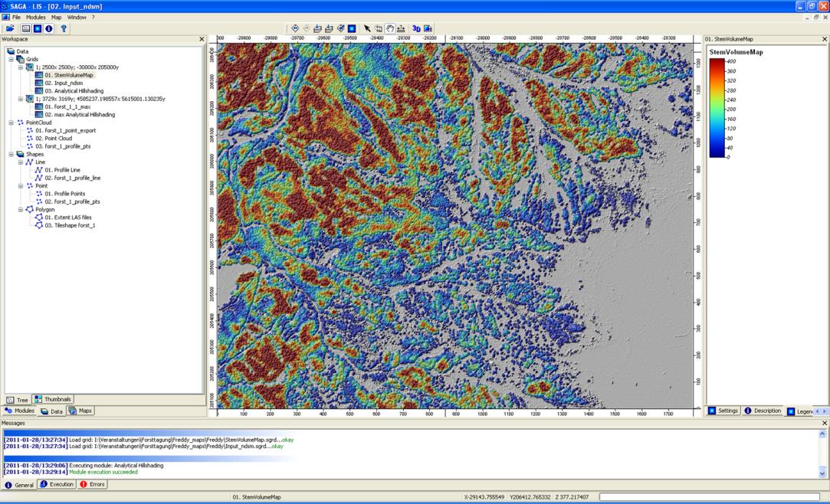Switch to the Execution messages tab
This screenshot has height=504, width=830.
pyautogui.click(x=57, y=484)
